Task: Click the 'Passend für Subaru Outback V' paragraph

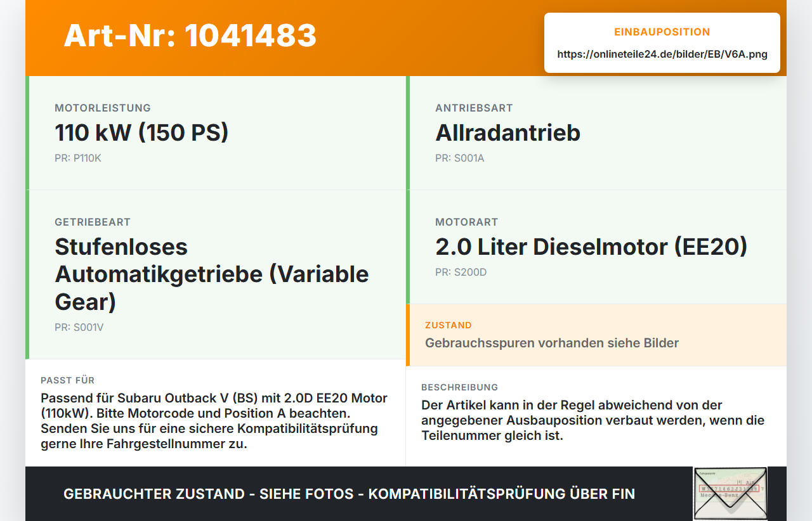Action: [214, 421]
